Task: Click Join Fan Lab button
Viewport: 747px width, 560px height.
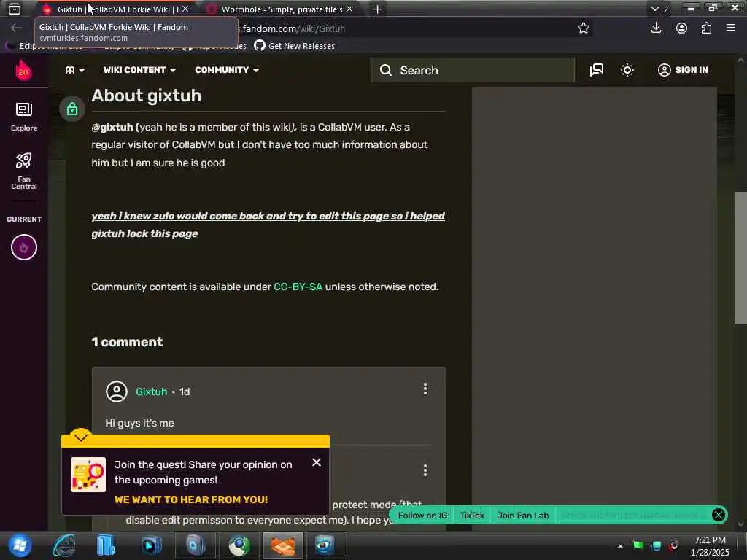Action: (x=522, y=516)
